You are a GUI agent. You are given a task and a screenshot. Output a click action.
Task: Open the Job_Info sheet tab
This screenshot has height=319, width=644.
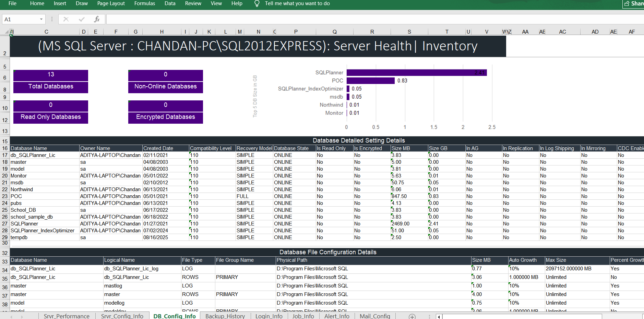click(303, 316)
